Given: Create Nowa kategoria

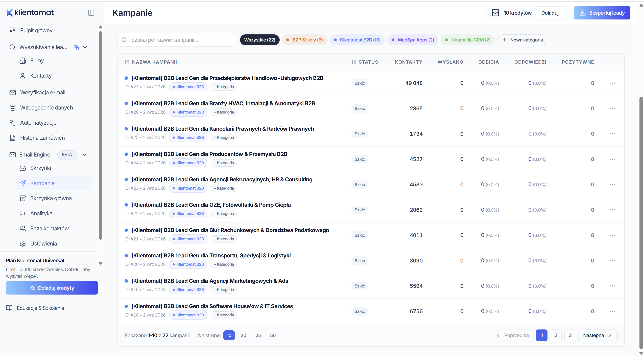Looking at the screenshot, I should point(522,40).
